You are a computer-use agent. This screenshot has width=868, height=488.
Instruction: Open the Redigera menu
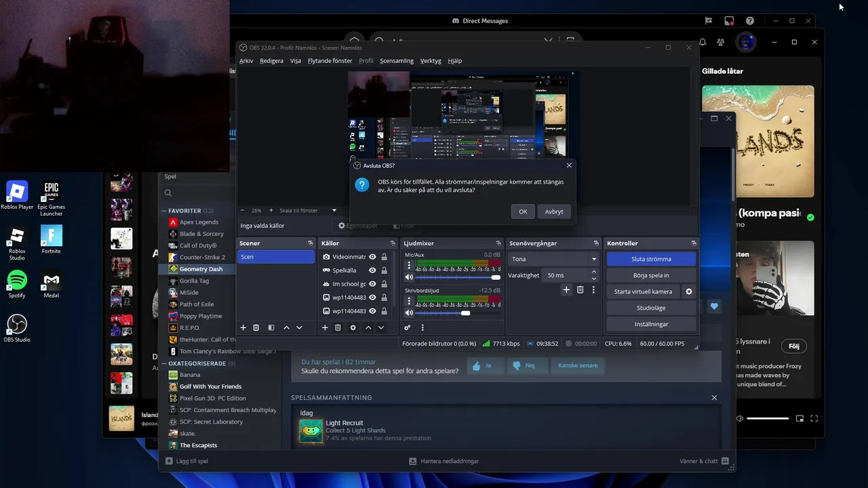coord(272,60)
